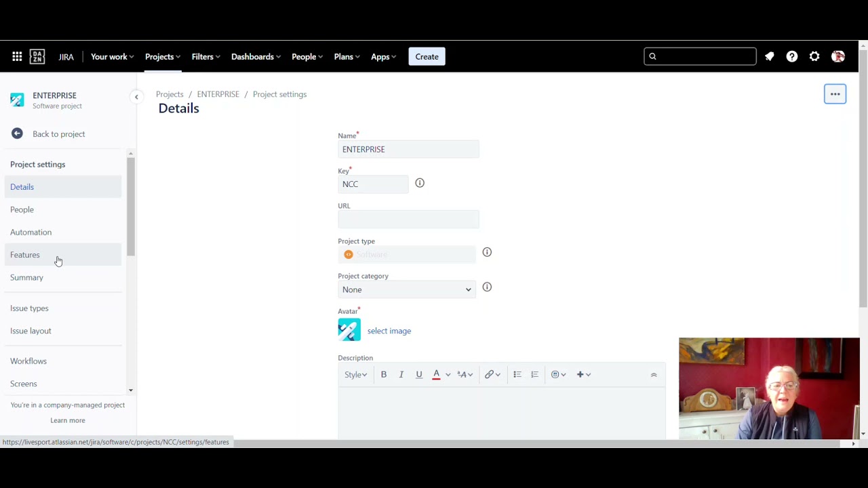Open the People menu in navbar
This screenshot has height=488, width=868.
click(x=307, y=57)
